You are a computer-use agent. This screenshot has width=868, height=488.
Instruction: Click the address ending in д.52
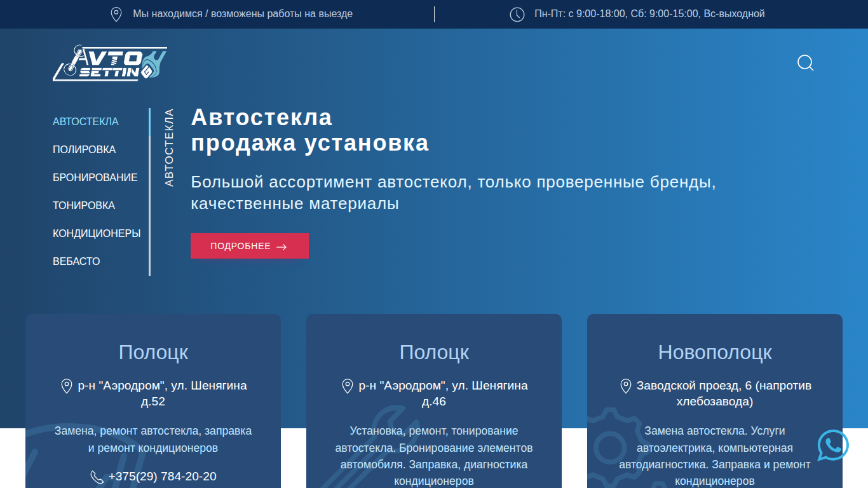pyautogui.click(x=162, y=393)
